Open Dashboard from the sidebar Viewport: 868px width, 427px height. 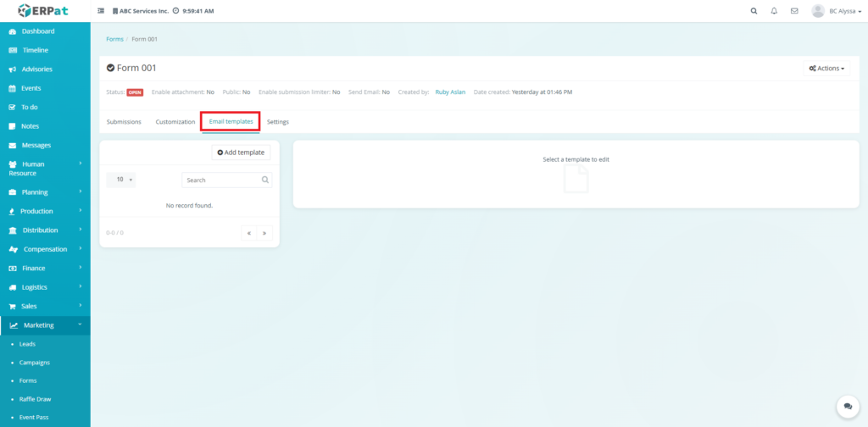point(38,31)
